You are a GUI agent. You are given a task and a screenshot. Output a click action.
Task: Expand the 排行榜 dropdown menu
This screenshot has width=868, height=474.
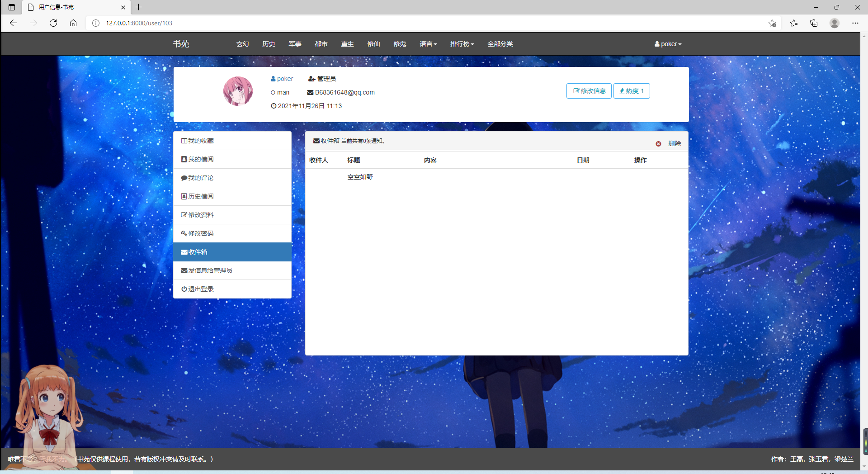pyautogui.click(x=462, y=44)
